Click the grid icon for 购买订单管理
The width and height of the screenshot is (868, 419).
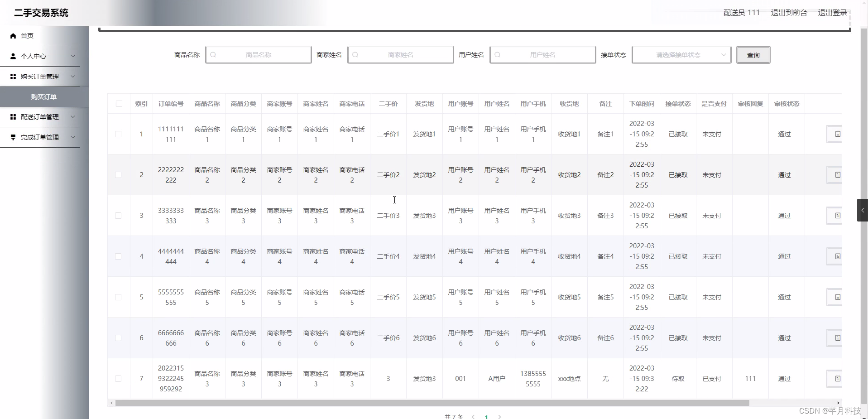click(13, 77)
